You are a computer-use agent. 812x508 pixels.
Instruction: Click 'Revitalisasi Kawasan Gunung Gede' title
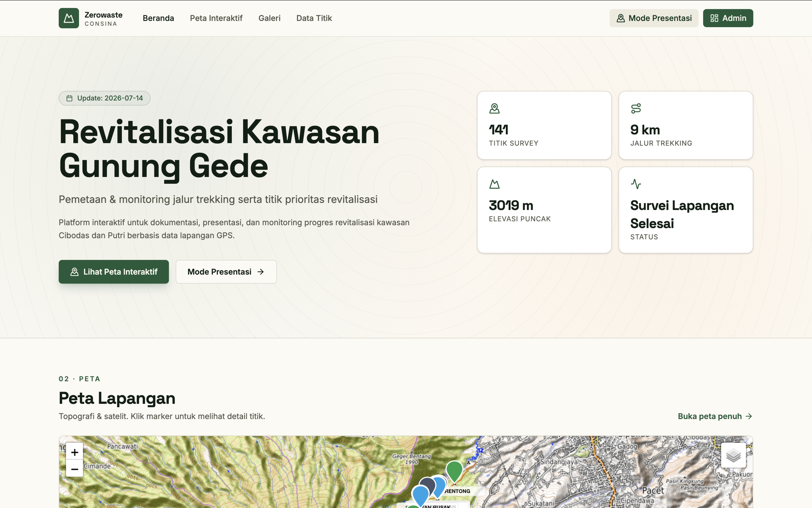coord(219,149)
